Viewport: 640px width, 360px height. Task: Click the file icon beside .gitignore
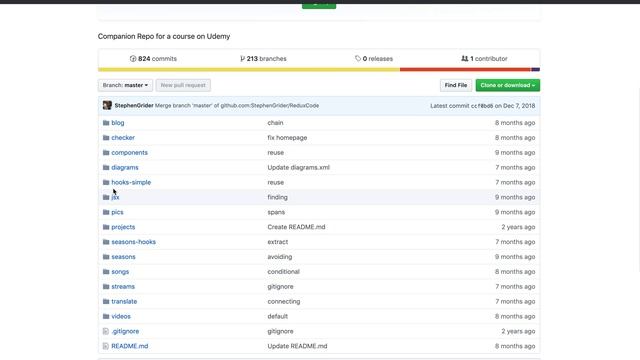(106, 331)
